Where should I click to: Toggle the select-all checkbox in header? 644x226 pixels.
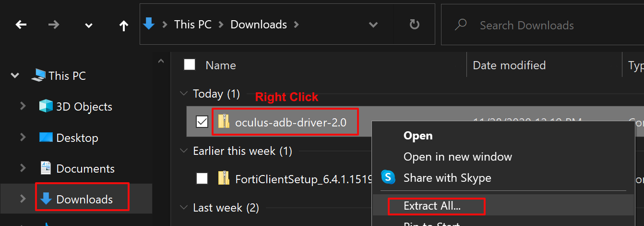point(190,65)
